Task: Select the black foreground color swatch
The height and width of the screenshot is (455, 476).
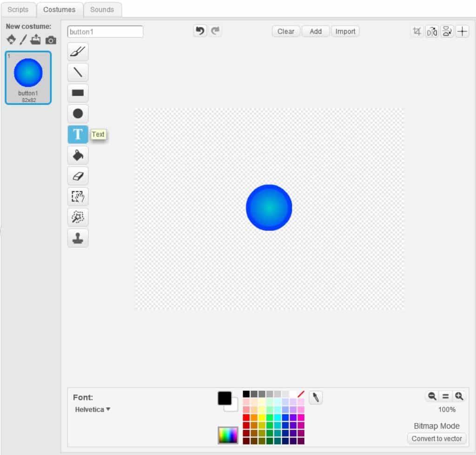Action: (225, 398)
